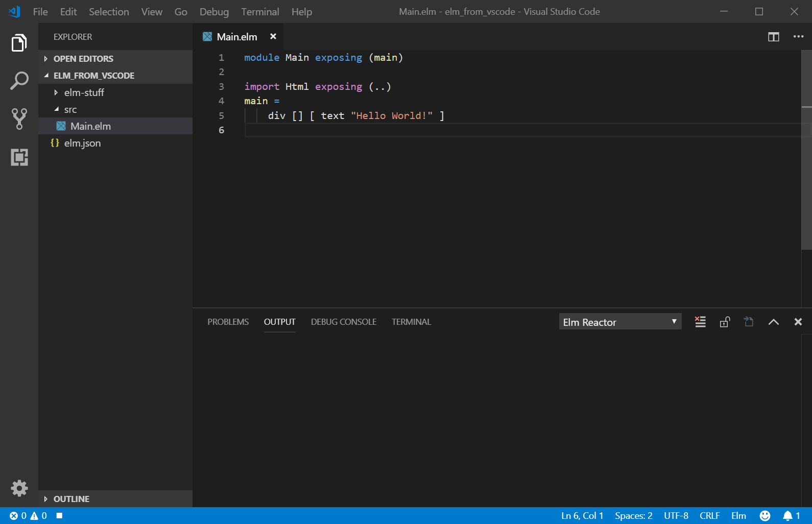The image size is (812, 524).
Task: Expand the elm-stuff folder
Action: coord(84,92)
